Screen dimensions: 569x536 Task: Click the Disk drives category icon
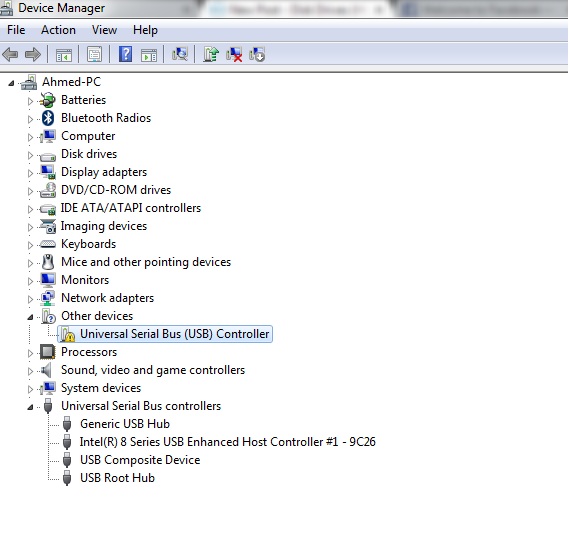[48, 157]
